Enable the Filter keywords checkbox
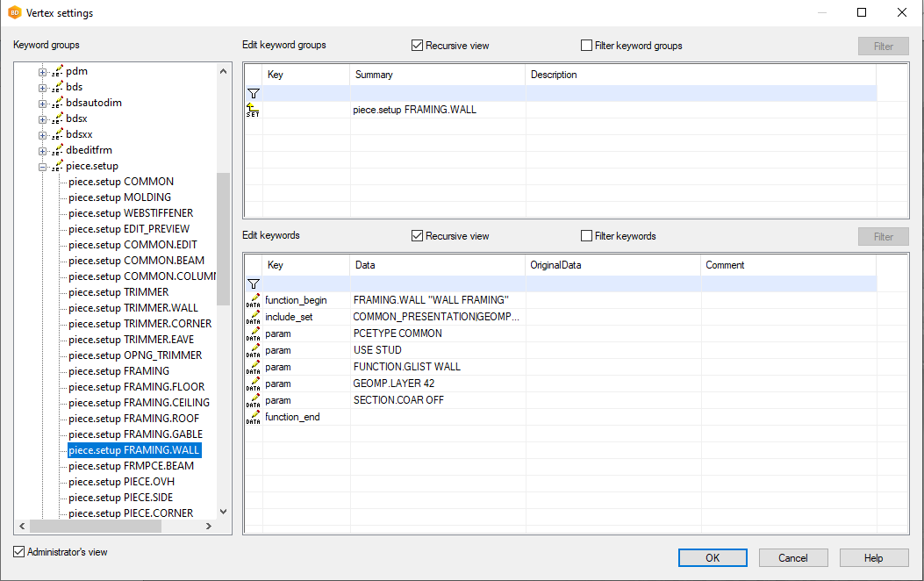 587,236
